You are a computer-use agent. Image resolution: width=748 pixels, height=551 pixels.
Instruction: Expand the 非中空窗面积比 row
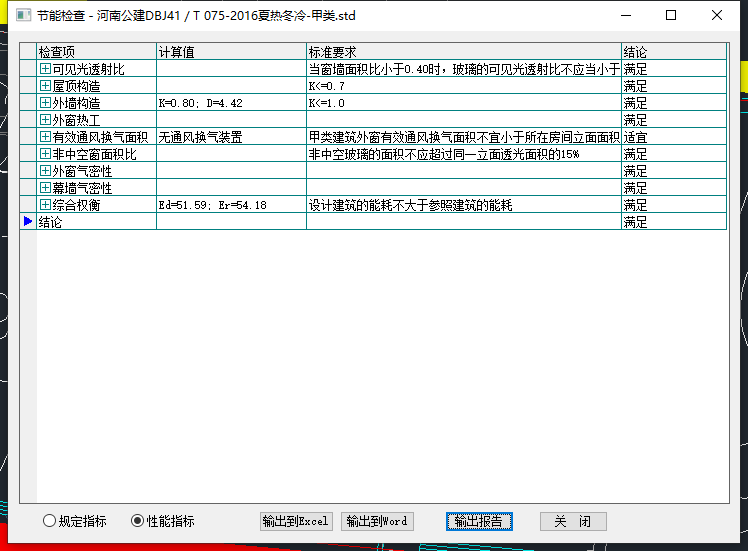(x=45, y=154)
